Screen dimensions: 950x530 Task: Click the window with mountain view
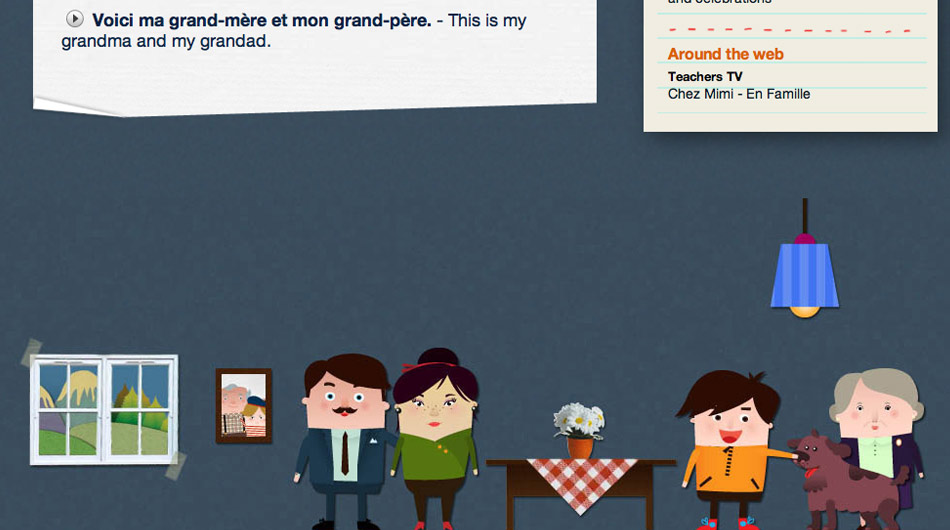click(x=104, y=409)
